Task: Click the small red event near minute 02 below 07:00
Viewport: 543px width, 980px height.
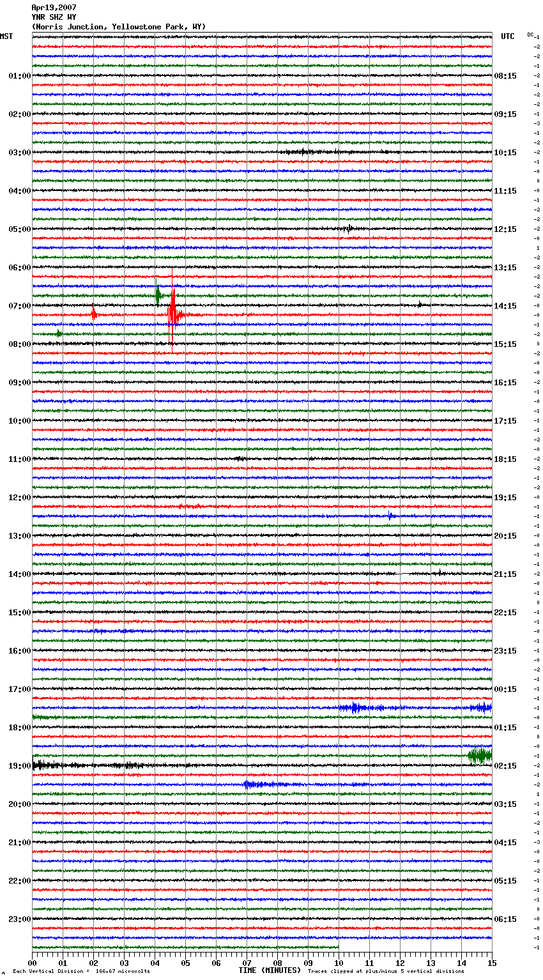Action: [94, 314]
